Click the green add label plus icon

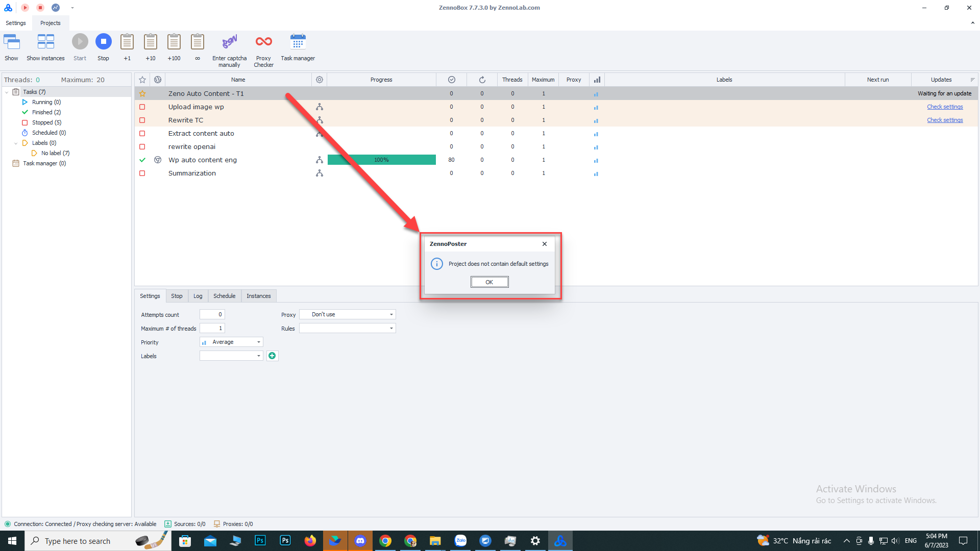(272, 356)
